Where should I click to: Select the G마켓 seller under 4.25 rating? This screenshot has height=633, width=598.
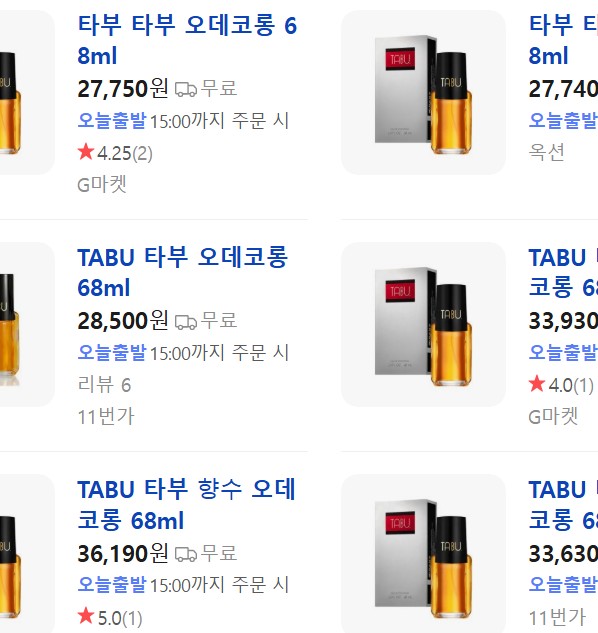[x=102, y=184]
